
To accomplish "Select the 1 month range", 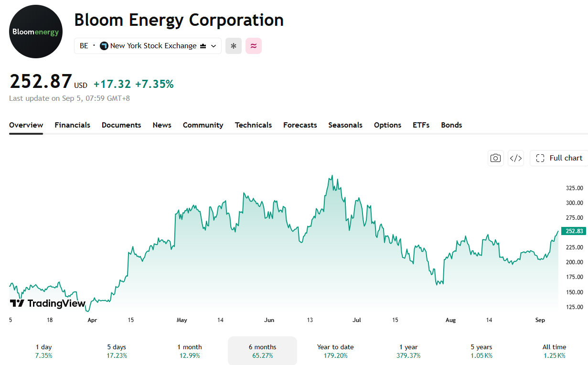I will (190, 351).
